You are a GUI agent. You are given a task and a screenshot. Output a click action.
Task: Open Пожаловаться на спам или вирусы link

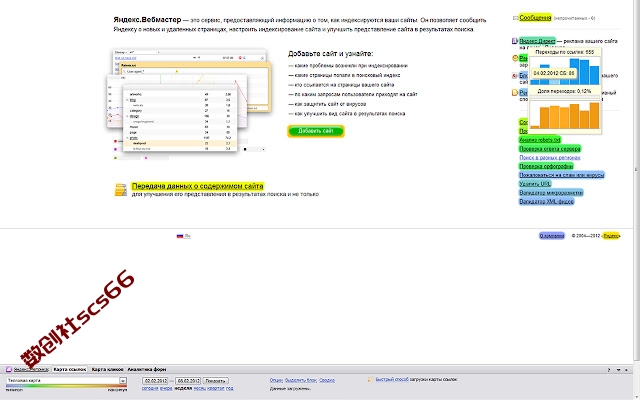coord(562,175)
